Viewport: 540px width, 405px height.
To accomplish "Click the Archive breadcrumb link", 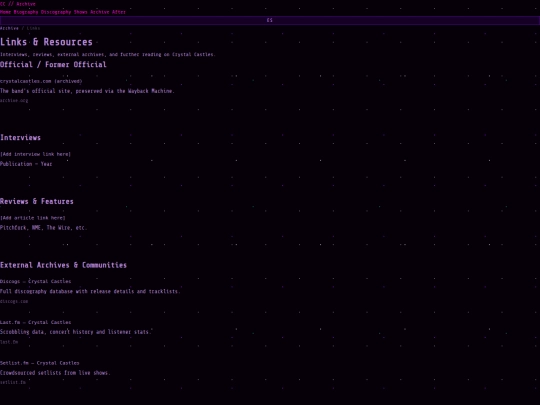I will (9, 28).
